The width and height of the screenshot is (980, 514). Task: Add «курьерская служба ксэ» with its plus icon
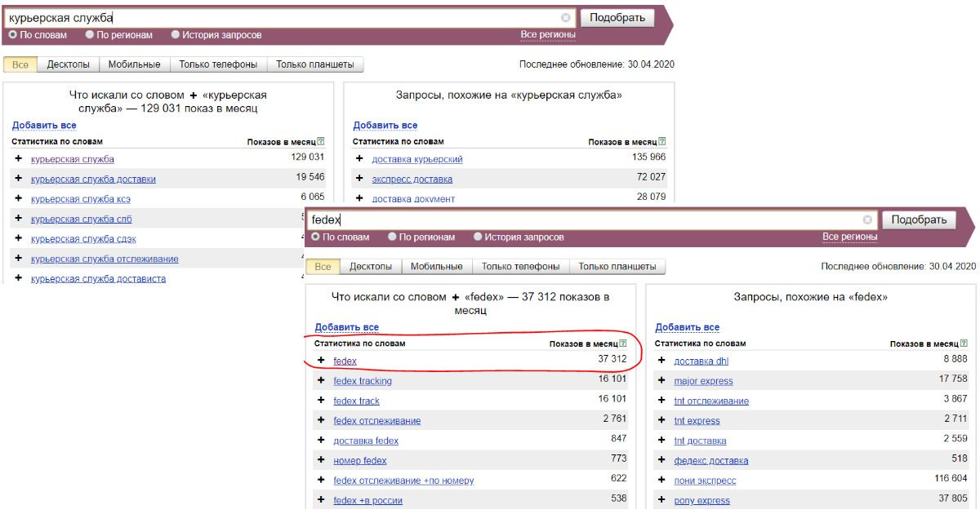point(19,198)
